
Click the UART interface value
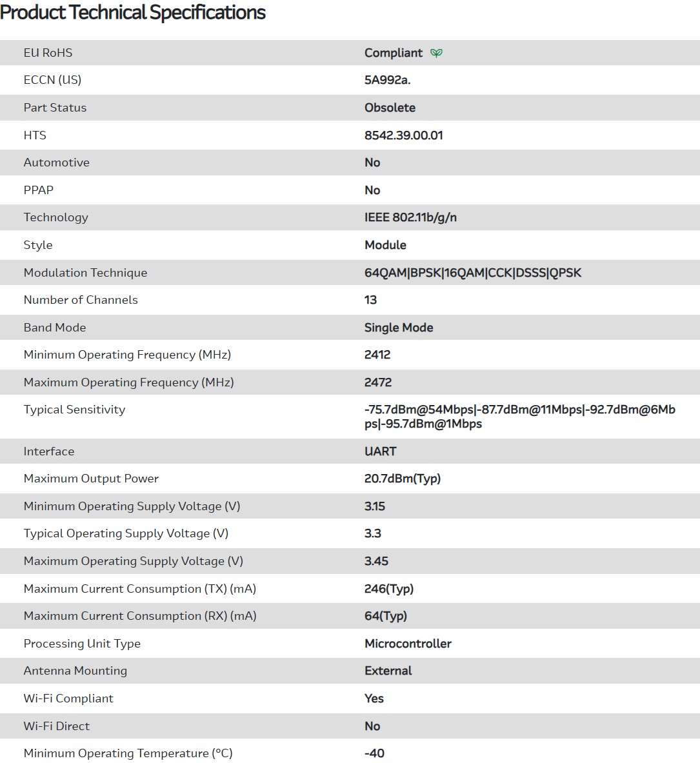click(380, 451)
